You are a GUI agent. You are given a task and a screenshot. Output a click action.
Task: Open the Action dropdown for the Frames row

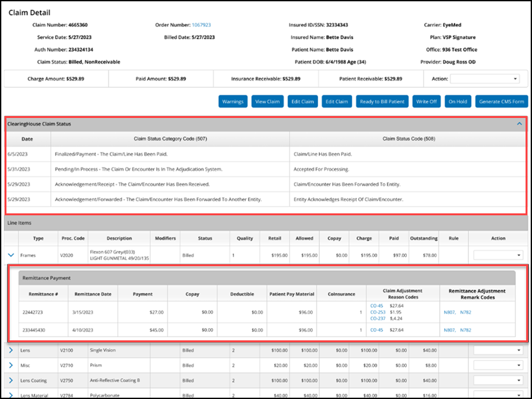click(497, 255)
